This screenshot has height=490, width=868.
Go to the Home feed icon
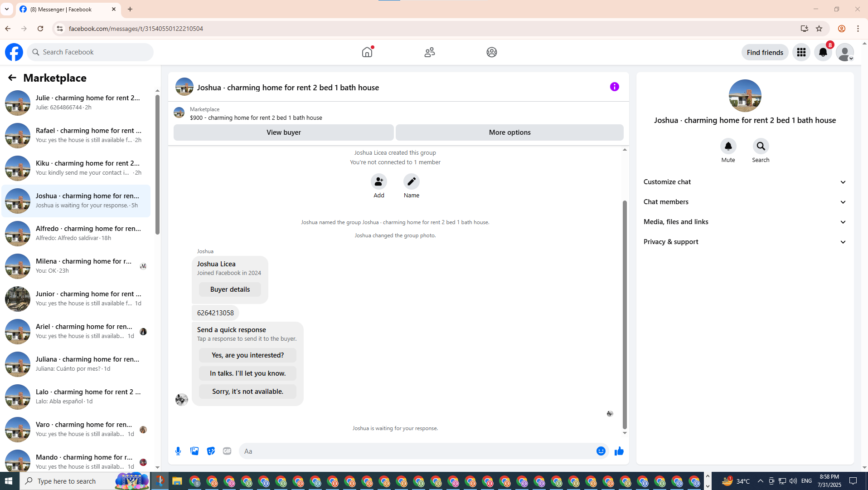pos(367,52)
